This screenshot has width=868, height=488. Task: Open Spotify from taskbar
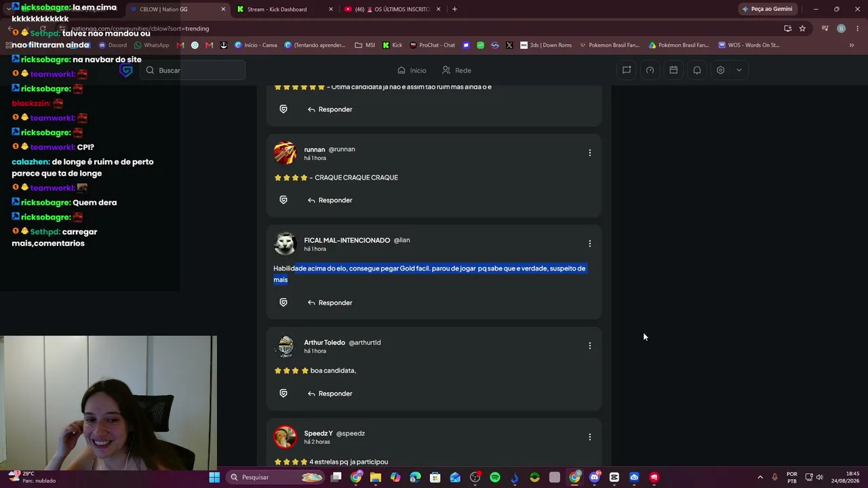point(495,477)
